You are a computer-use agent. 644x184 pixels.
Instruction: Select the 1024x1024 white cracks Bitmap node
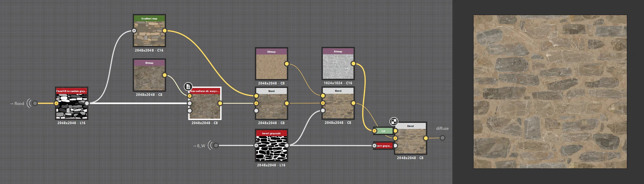[338, 63]
